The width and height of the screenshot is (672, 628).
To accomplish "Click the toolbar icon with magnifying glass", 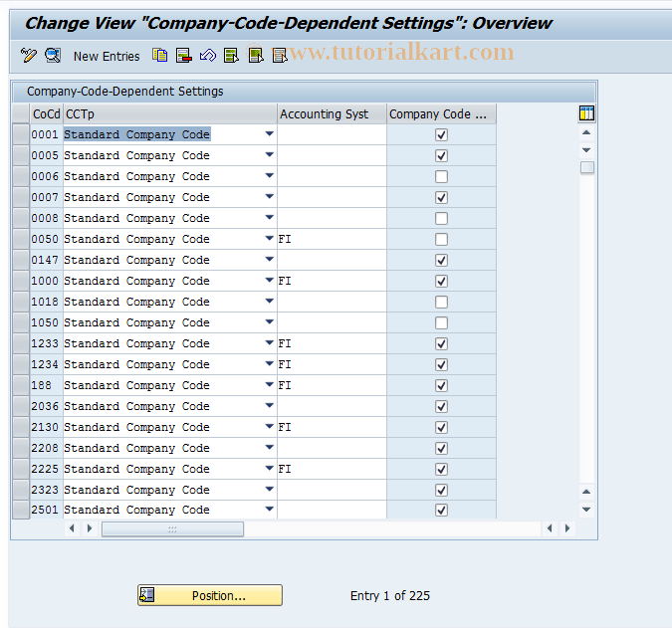I will (x=52, y=56).
